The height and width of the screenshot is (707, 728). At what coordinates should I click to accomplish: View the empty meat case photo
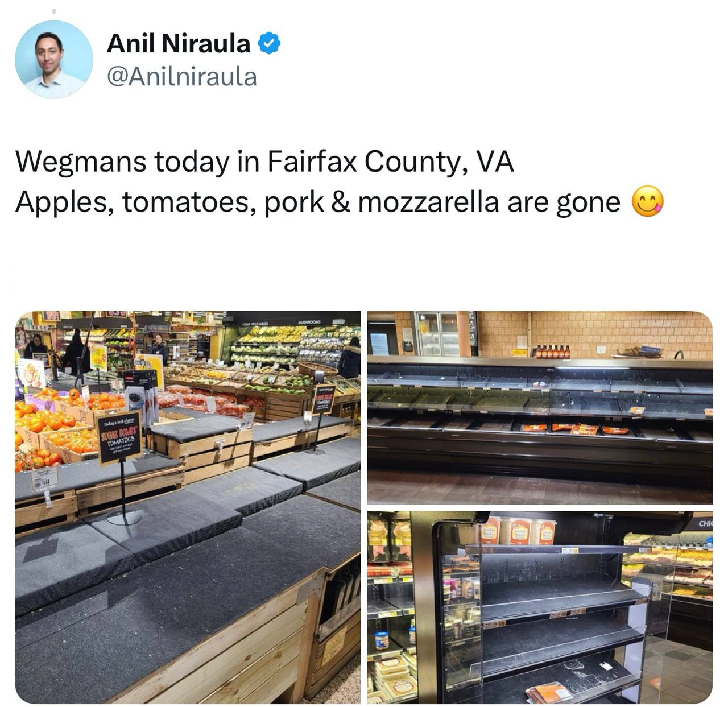540,407
